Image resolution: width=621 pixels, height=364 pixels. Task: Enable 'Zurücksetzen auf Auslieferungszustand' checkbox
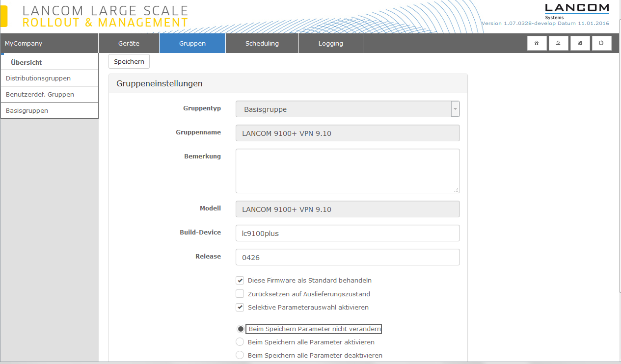tap(240, 294)
